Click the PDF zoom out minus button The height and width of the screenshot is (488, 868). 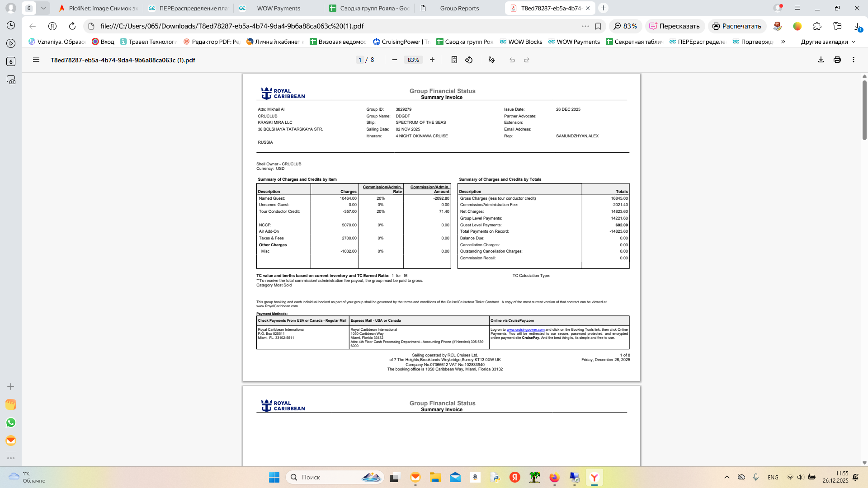tap(395, 60)
